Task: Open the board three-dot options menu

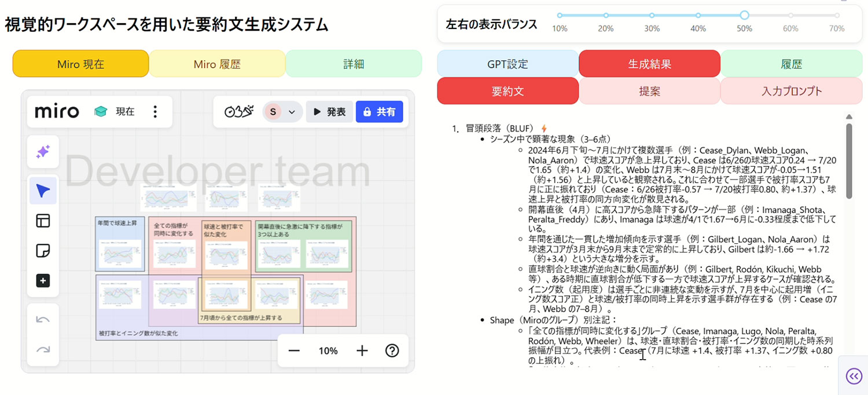Action: click(155, 112)
